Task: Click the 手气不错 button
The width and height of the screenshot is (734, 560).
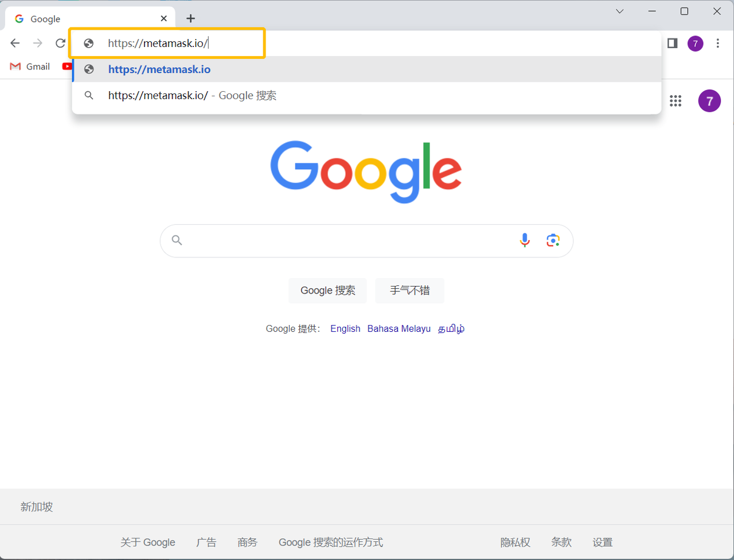Action: click(410, 291)
